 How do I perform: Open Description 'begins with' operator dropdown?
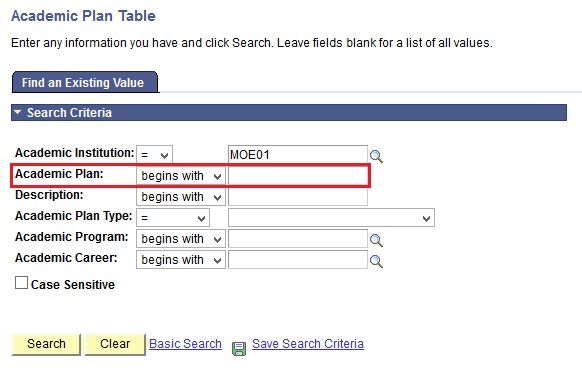click(x=181, y=197)
